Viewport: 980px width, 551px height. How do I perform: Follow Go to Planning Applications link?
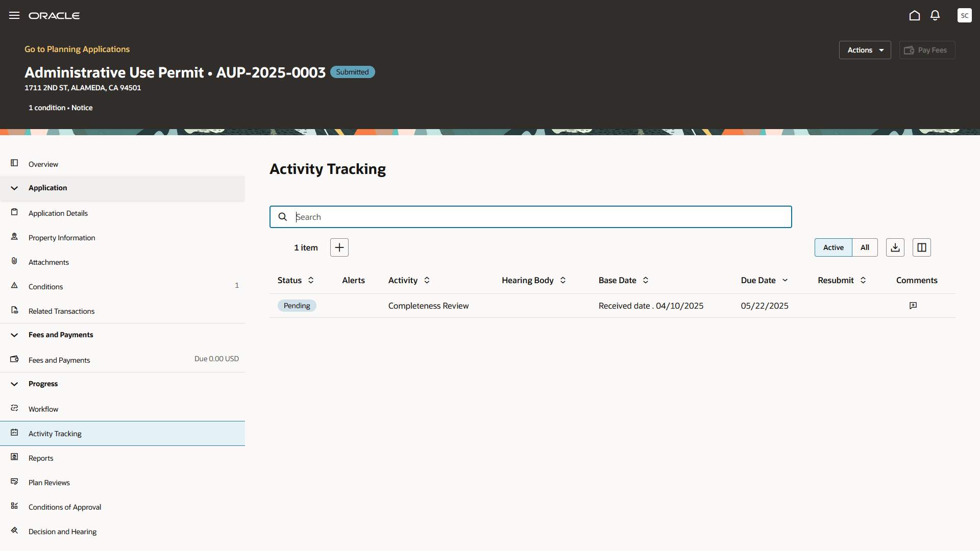click(77, 49)
